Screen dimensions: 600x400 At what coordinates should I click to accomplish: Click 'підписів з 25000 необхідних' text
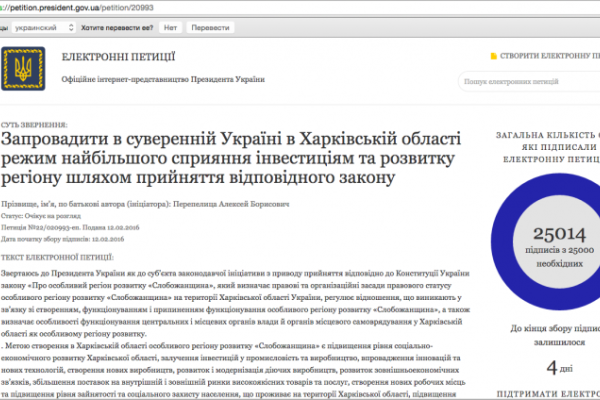coord(559,257)
